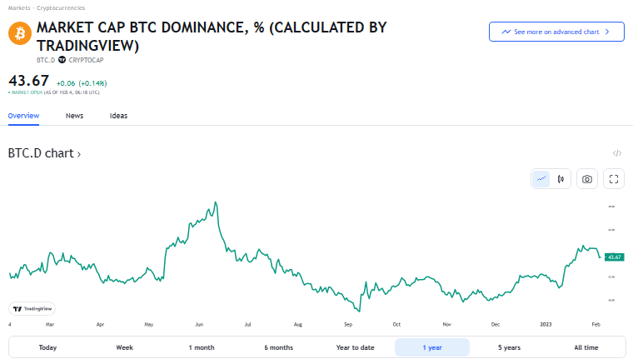The height and width of the screenshot is (364, 633).
Task: Open the embed code icon
Action: (617, 153)
